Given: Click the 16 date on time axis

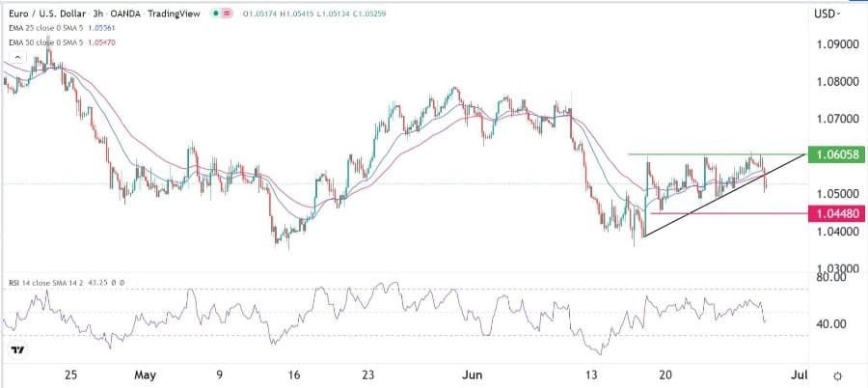Looking at the screenshot, I should pos(294,375).
